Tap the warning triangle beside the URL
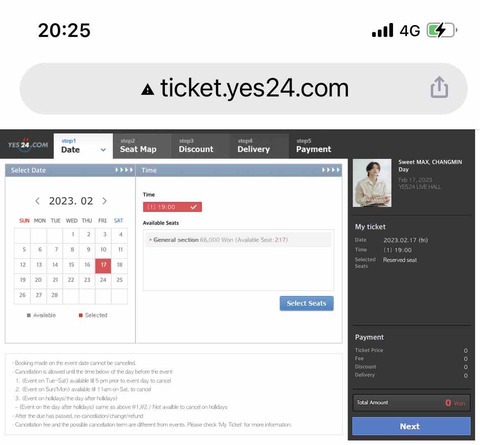 (147, 89)
